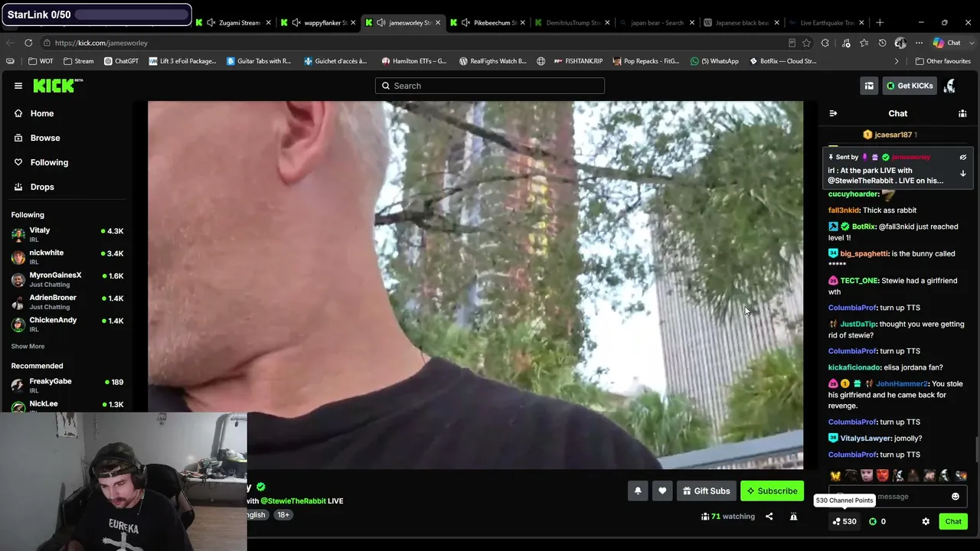This screenshot has height=551, width=980.
Task: Open the emoji picker in chat input
Action: [x=955, y=497]
